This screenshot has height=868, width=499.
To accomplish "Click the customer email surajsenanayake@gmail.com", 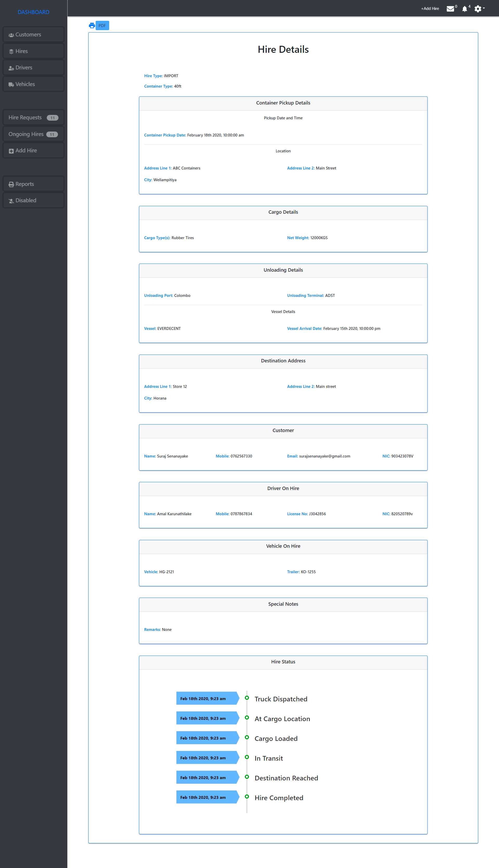I will click(325, 456).
